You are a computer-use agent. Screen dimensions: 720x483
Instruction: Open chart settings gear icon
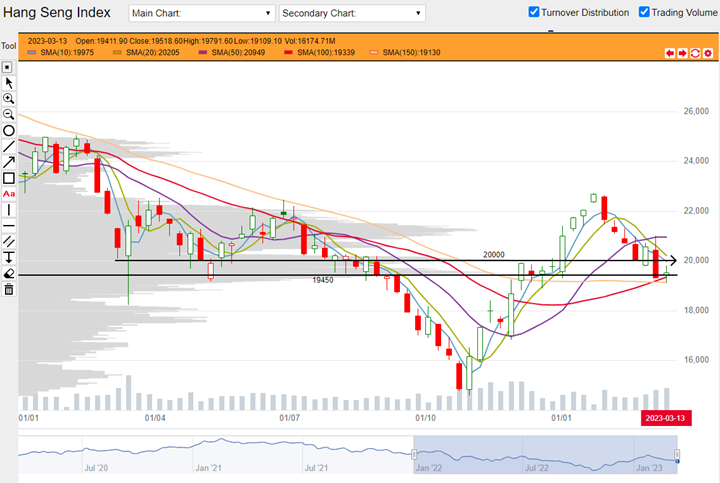707,52
